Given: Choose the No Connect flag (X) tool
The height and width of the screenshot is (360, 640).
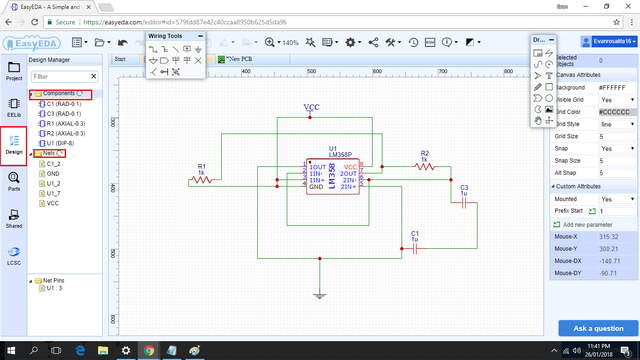Looking at the screenshot, I should [x=198, y=61].
